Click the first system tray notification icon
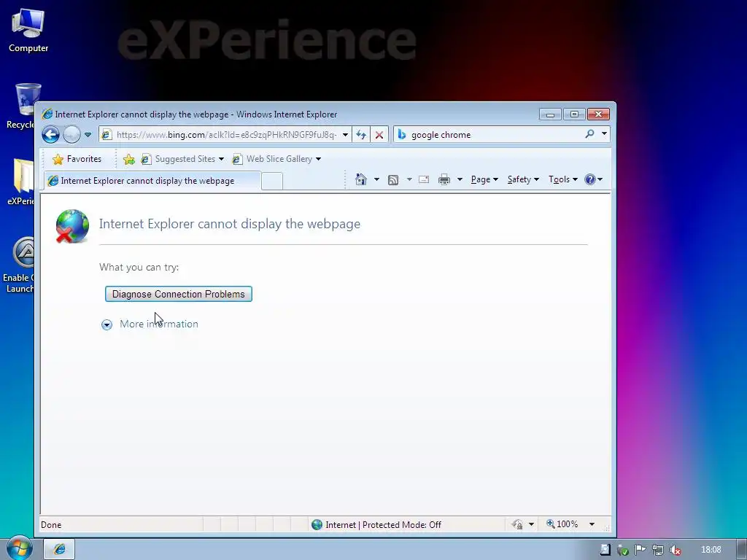747x560 pixels. [x=605, y=550]
